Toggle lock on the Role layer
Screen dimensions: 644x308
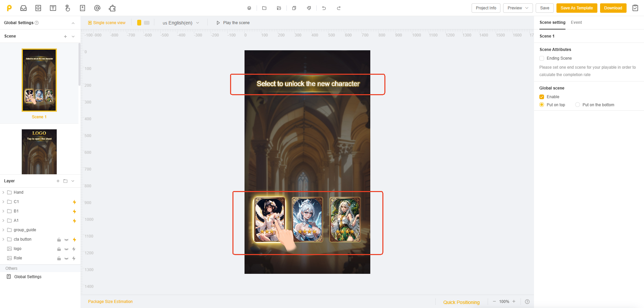(x=59, y=258)
